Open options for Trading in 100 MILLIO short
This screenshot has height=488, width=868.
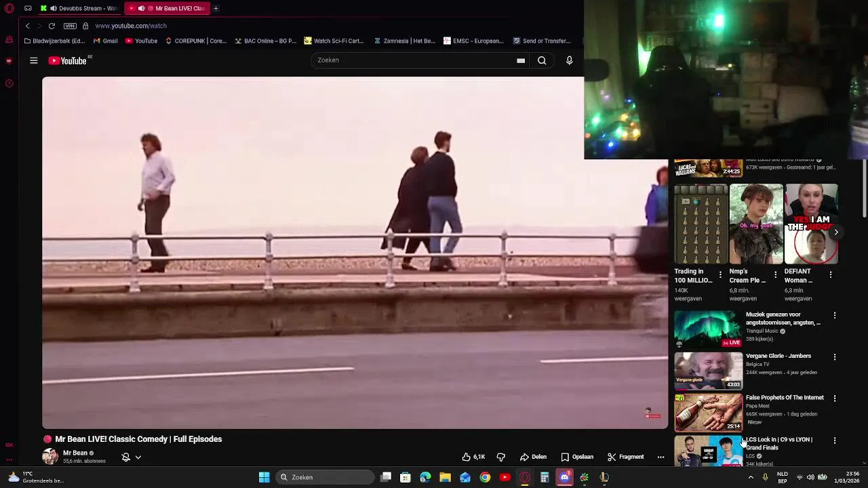click(x=720, y=274)
